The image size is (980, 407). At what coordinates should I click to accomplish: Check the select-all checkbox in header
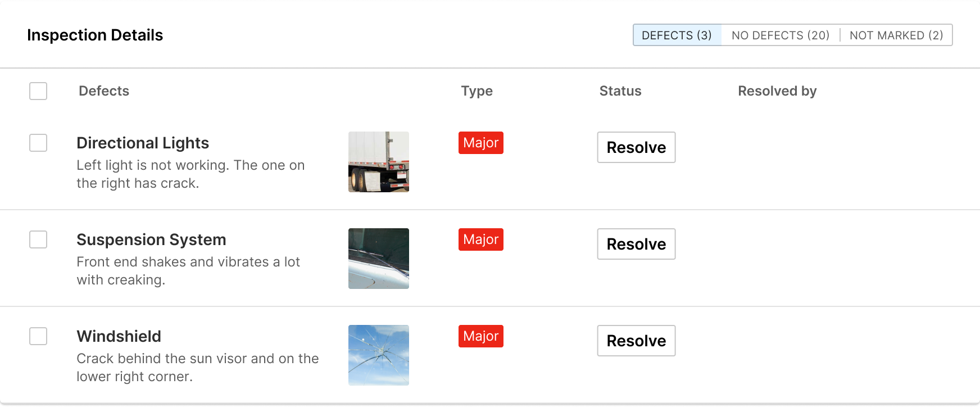tap(38, 91)
